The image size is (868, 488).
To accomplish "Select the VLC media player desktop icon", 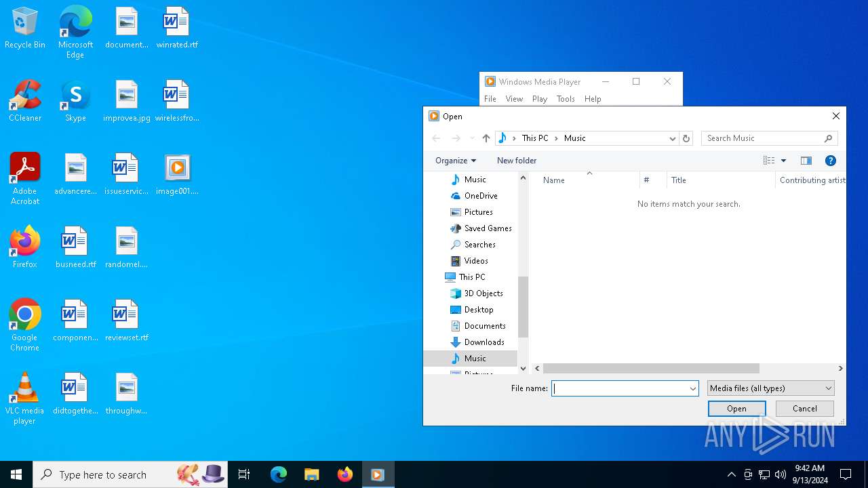I will click(25, 399).
